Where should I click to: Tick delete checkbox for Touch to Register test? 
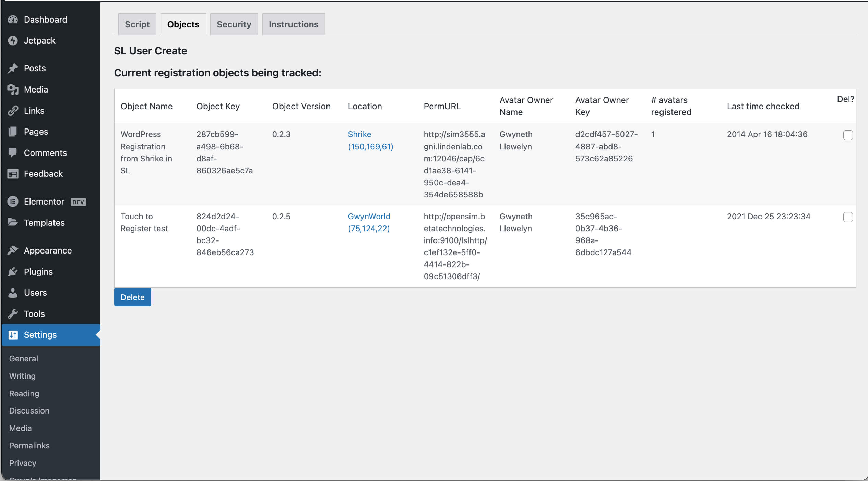click(848, 217)
